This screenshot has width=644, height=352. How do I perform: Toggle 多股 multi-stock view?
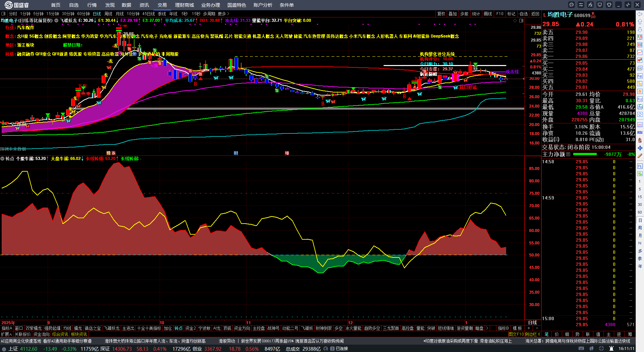(464, 14)
